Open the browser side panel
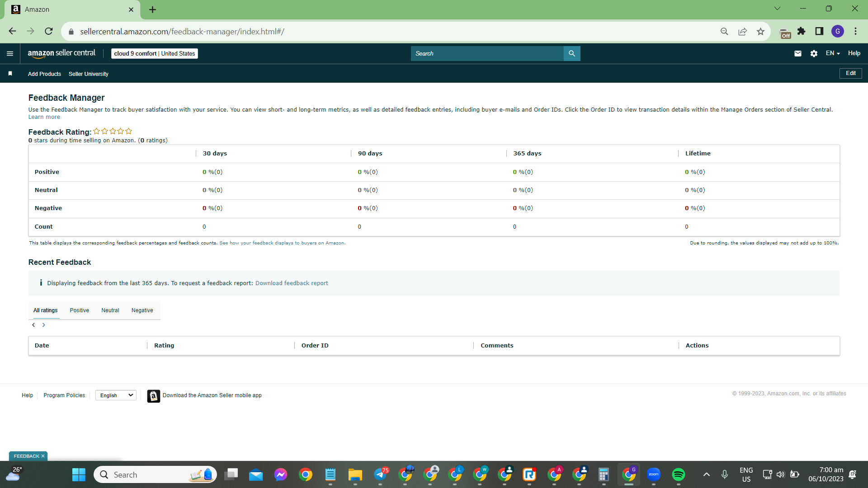The height and width of the screenshot is (488, 868). pos(819,31)
